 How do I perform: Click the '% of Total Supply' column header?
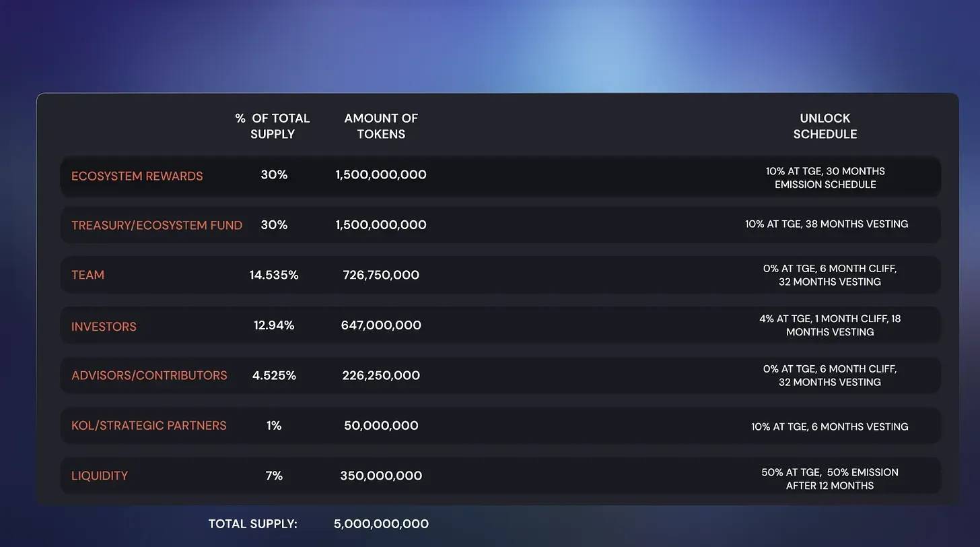(x=273, y=126)
